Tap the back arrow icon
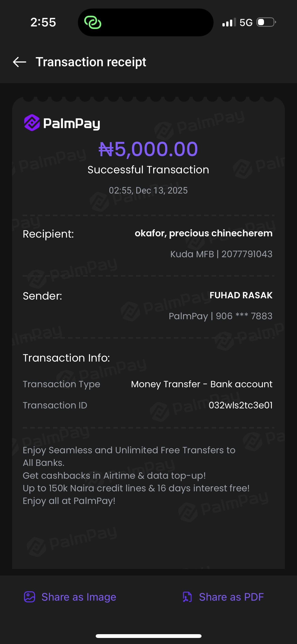This screenshot has width=297, height=644. pos(20,62)
